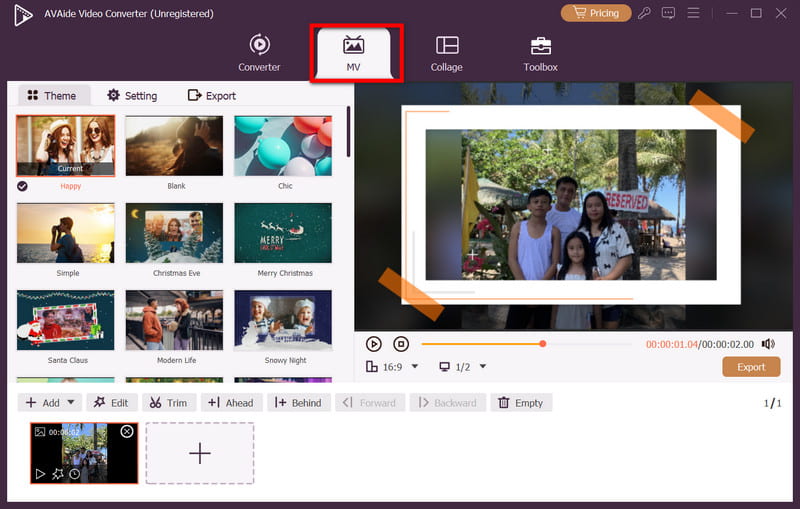Click the clock duration icon on the clip
Screen dimensions: 800x509
coord(75,474)
